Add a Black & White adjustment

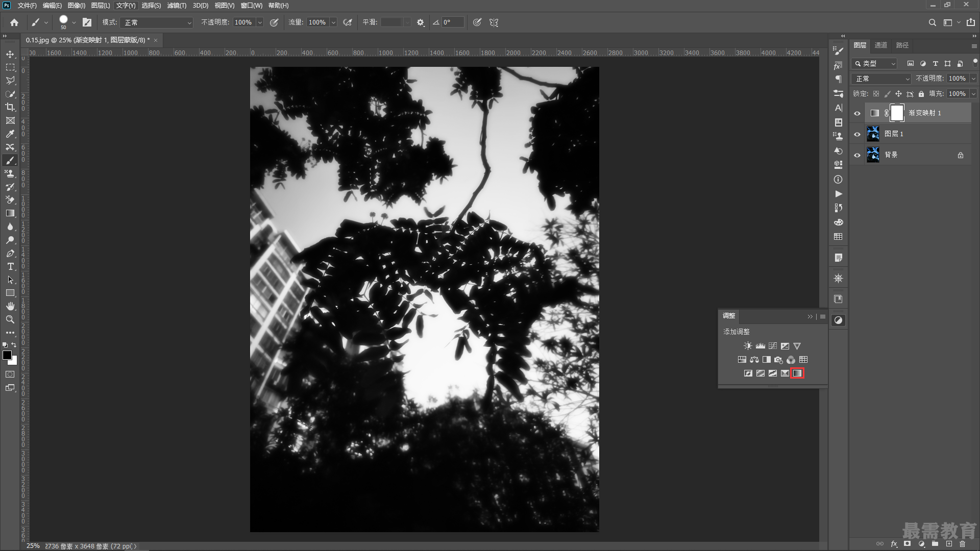(x=767, y=360)
